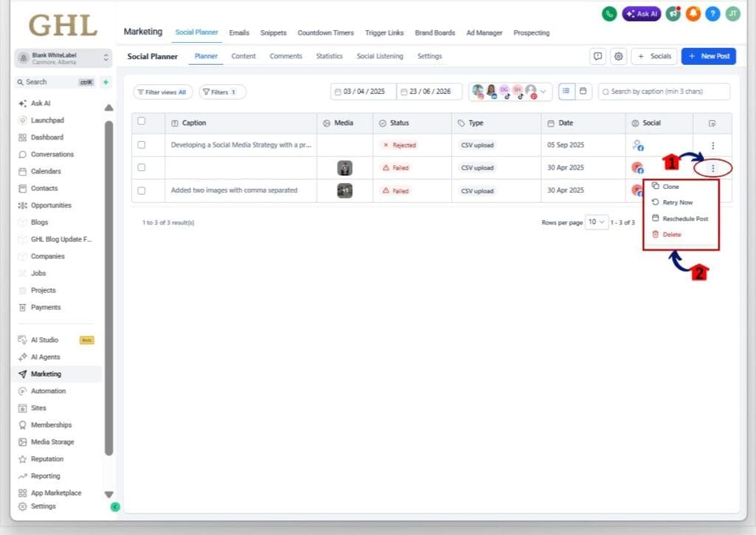Open Trigger Links tab
The width and height of the screenshot is (756, 535).
[384, 32]
